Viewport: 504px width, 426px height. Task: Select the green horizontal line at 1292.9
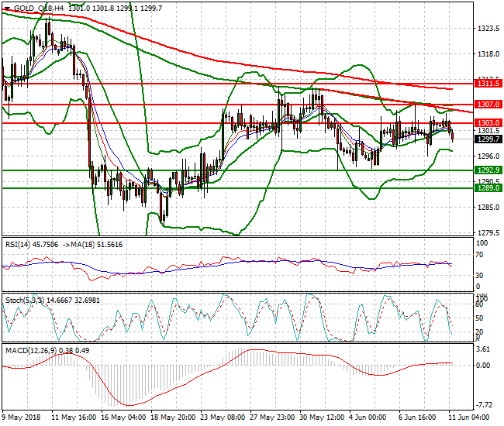point(238,170)
